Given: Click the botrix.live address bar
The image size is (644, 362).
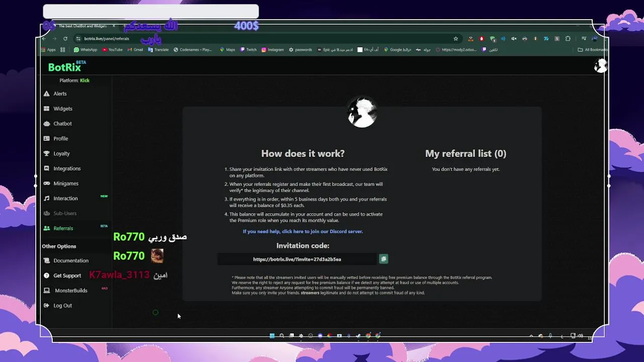Looking at the screenshot, I should 267,38.
